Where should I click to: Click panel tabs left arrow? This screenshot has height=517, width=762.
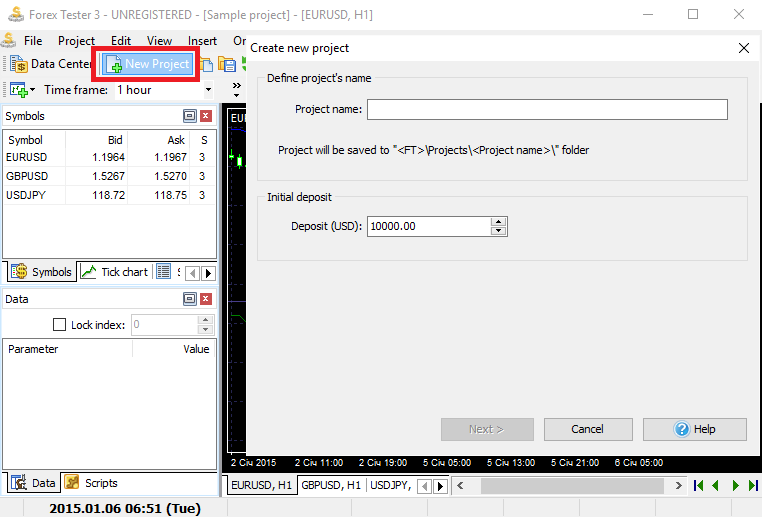click(192, 273)
